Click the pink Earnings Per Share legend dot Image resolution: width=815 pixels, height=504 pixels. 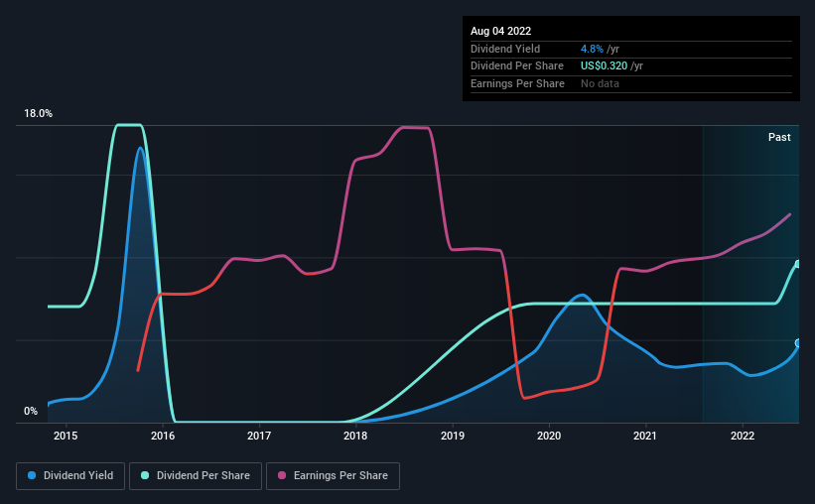[284, 476]
